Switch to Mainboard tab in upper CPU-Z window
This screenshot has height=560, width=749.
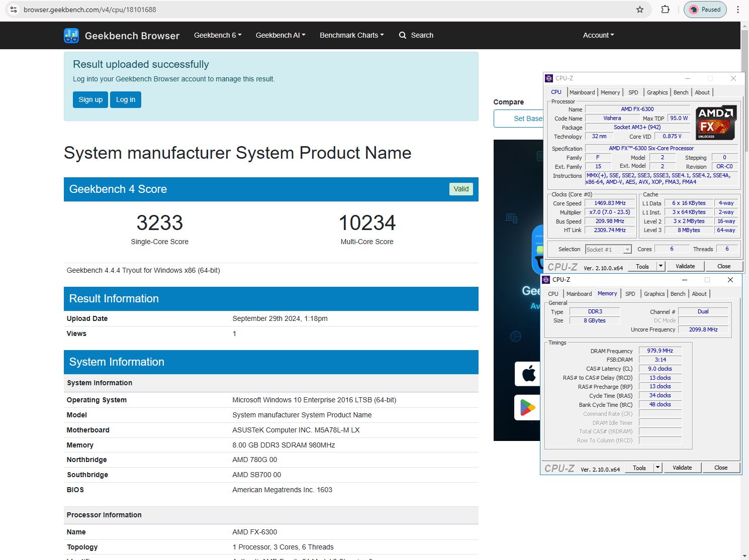(x=582, y=92)
